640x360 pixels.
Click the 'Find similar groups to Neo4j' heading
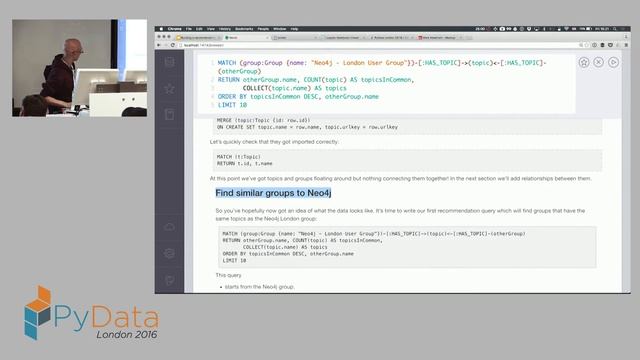tap(273, 193)
